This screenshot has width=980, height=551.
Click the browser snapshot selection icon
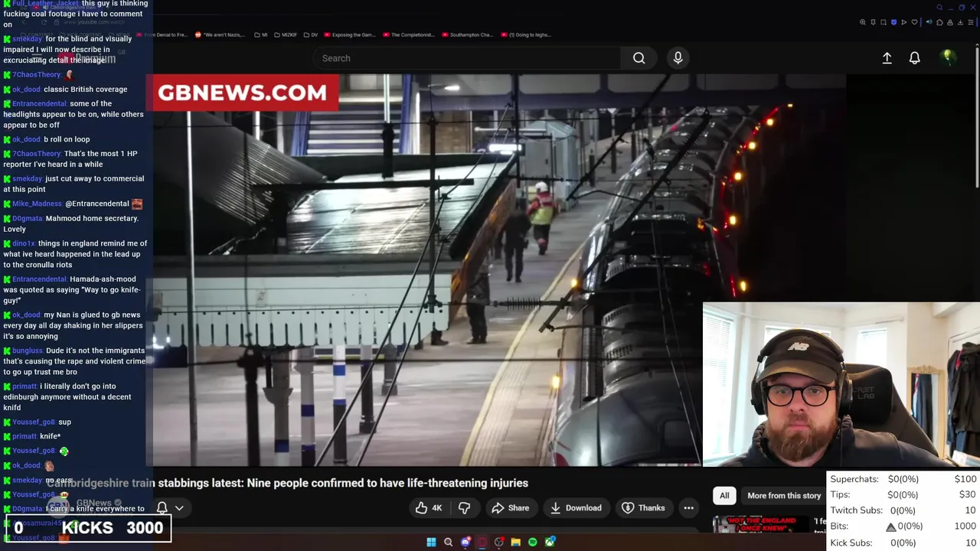click(x=884, y=22)
